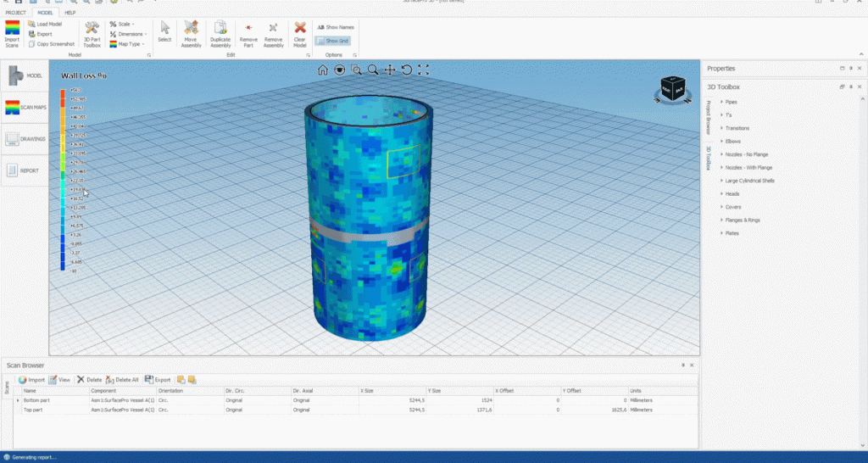This screenshot has height=463, width=868.
Task: Select the pan tool in viewport toolbar
Action: (x=390, y=70)
